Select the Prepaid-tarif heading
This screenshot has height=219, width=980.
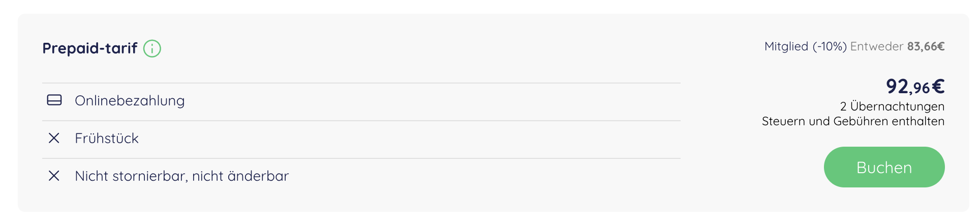pyautogui.click(x=90, y=48)
